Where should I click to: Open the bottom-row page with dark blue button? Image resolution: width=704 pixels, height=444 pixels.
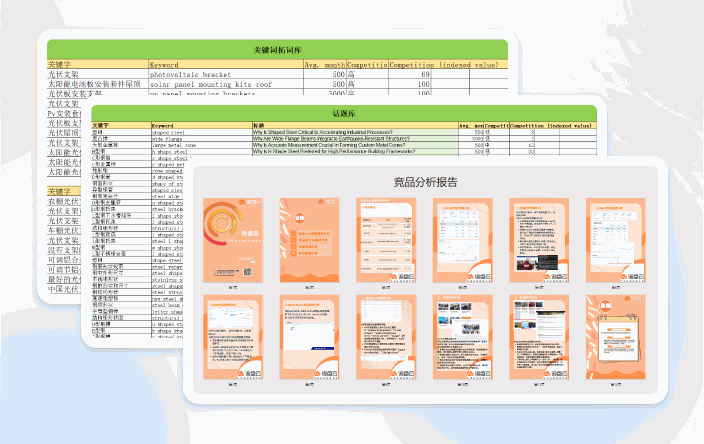click(309, 337)
